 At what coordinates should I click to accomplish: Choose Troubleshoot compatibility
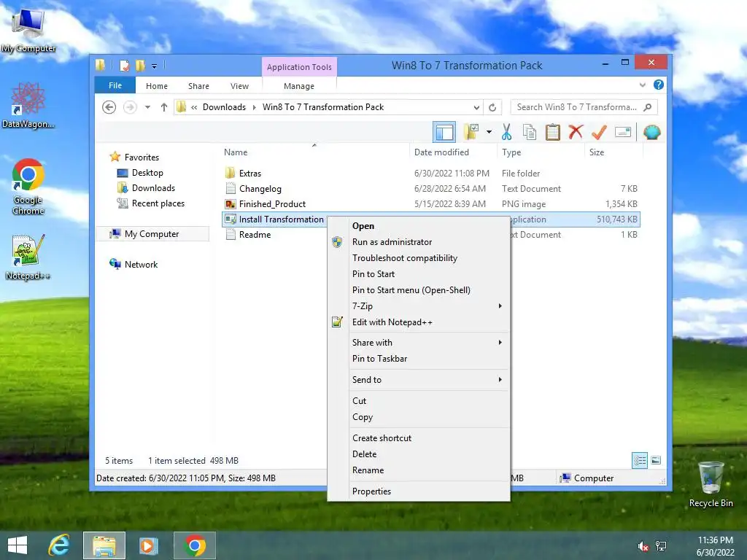point(419,258)
